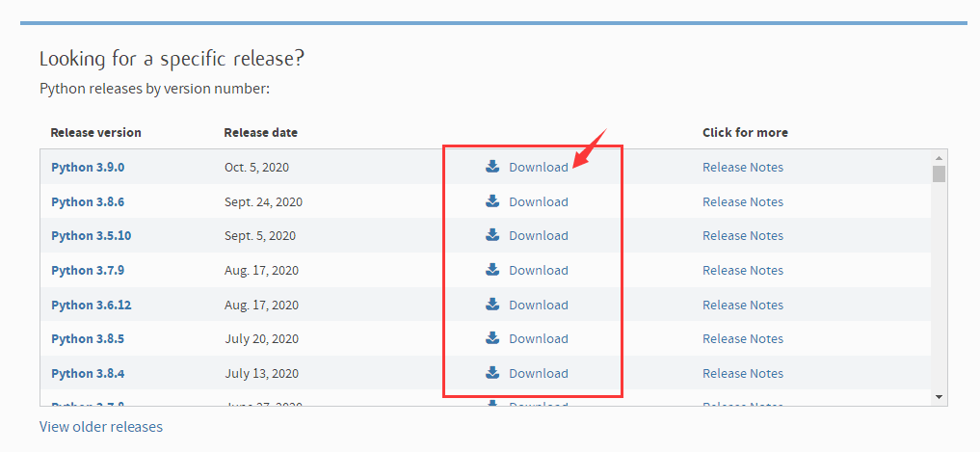
Task: Click Download text for Python 3.6.12
Action: (539, 306)
